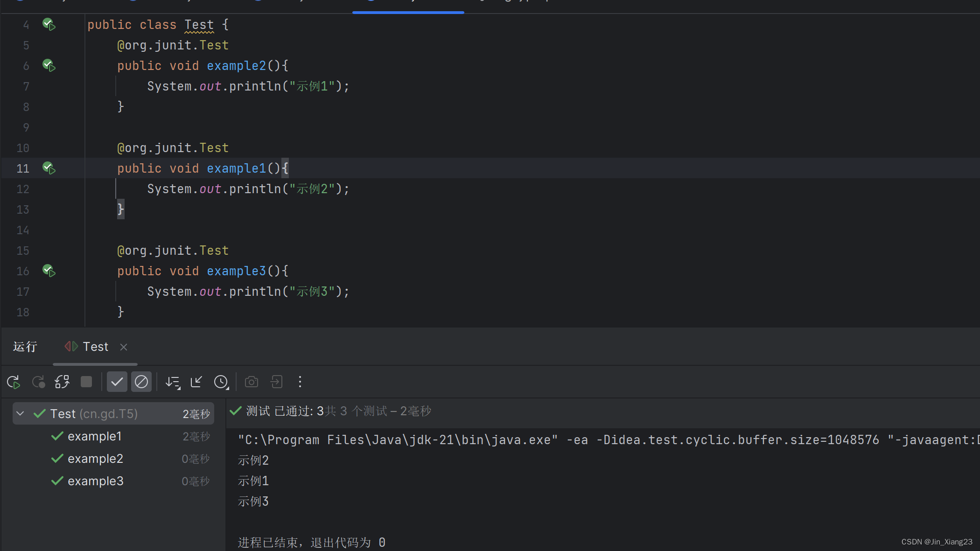Close the Test run tab
The height and width of the screenshot is (551, 980).
pos(124,347)
